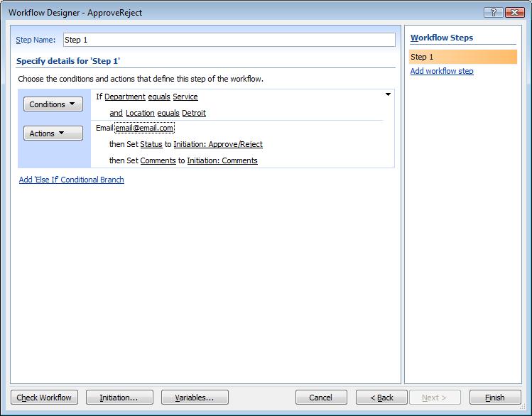The width and height of the screenshot is (532, 416).
Task: Click the Step Name input field
Action: pyautogui.click(x=229, y=40)
